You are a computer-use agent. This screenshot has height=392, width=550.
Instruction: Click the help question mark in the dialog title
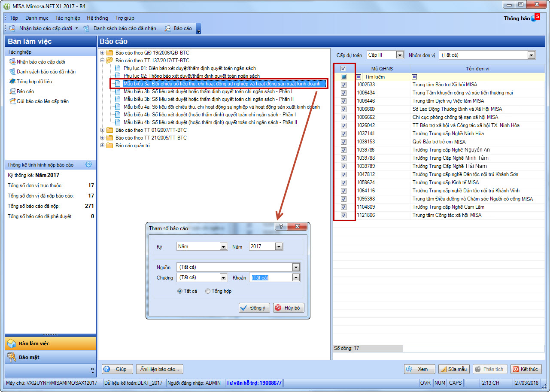pos(280,227)
